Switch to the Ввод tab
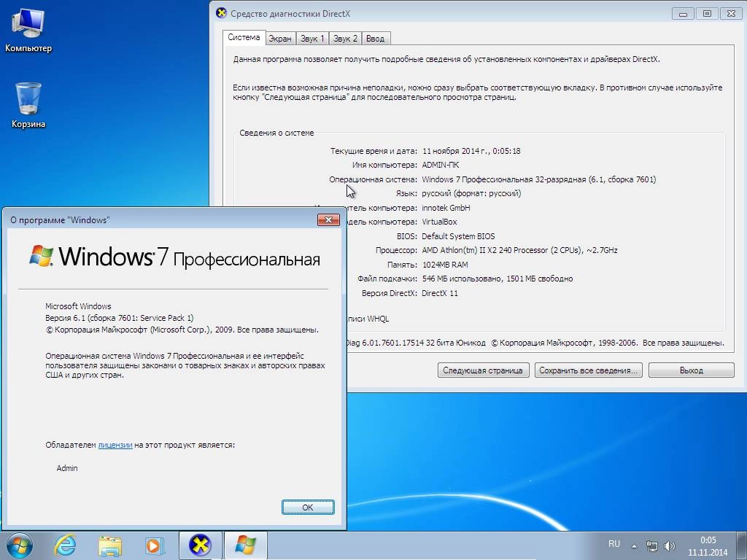Viewport: 747px width, 560px height. click(x=376, y=39)
